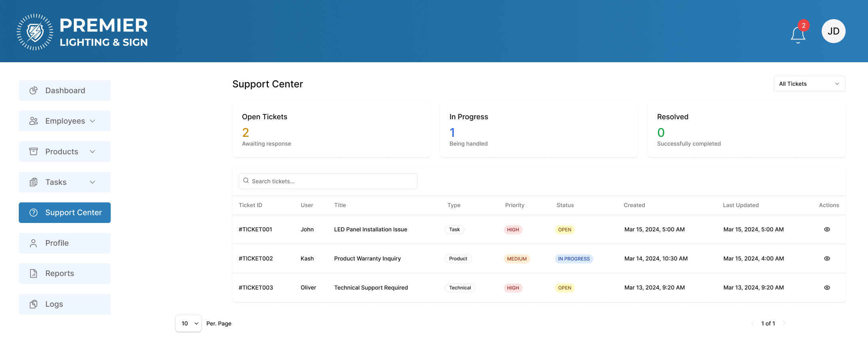Open the notifications bell
The height and width of the screenshot is (353, 868).
pos(798,35)
